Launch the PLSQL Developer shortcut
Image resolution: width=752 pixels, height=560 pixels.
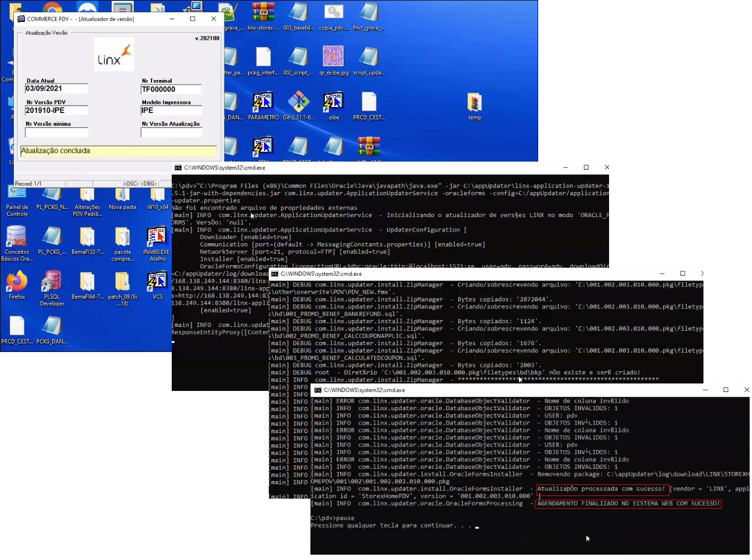[52, 289]
